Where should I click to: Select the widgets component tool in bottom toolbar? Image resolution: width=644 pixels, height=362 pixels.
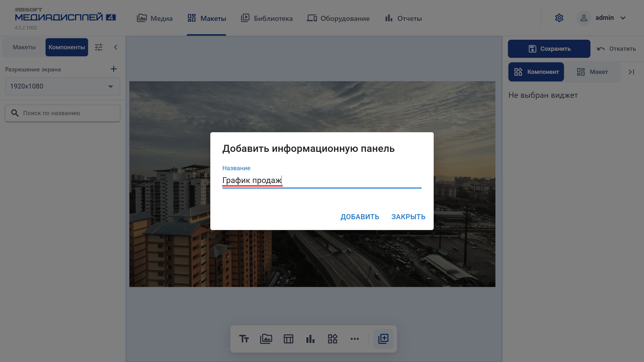click(x=333, y=339)
